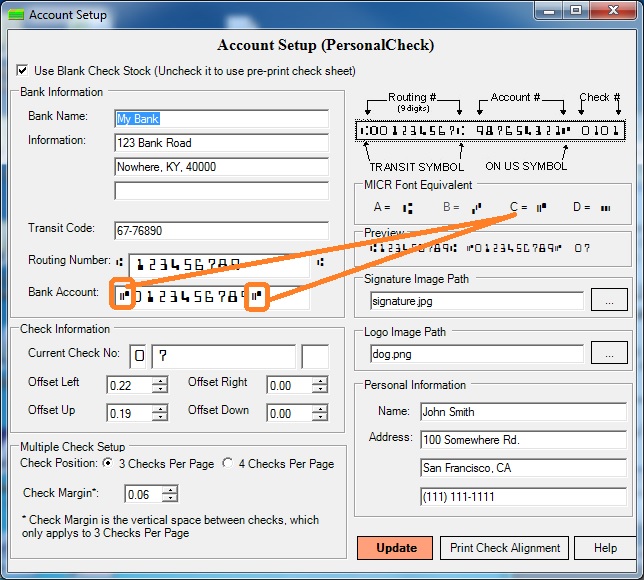Decrease the Offset Left value
Viewport: 644px width, 580px height.
[x=160, y=389]
